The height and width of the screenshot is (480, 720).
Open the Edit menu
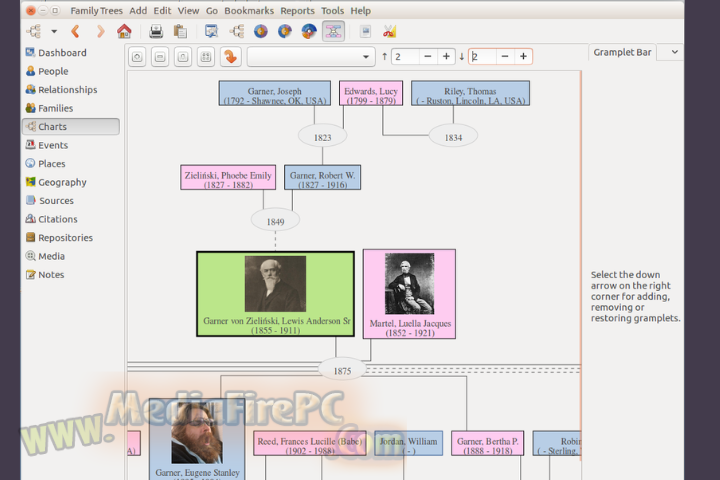(x=162, y=11)
